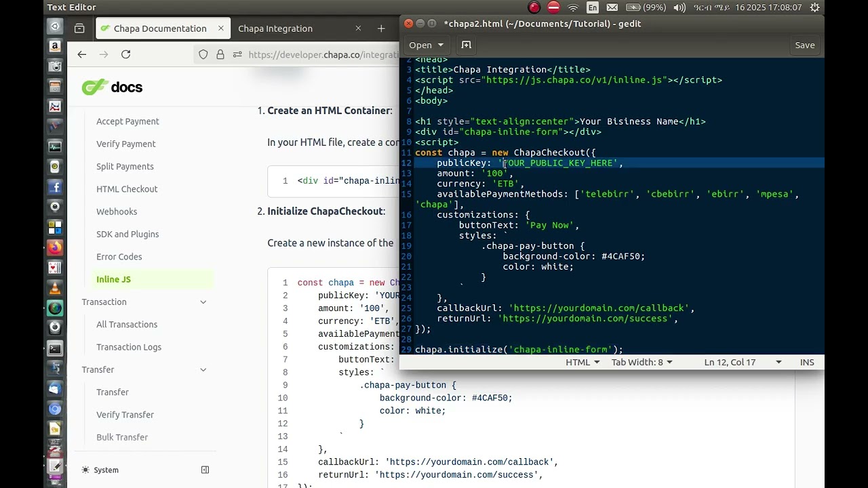Open a new Firefox tab
Viewport: 868px width, 488px height.
coord(381,28)
